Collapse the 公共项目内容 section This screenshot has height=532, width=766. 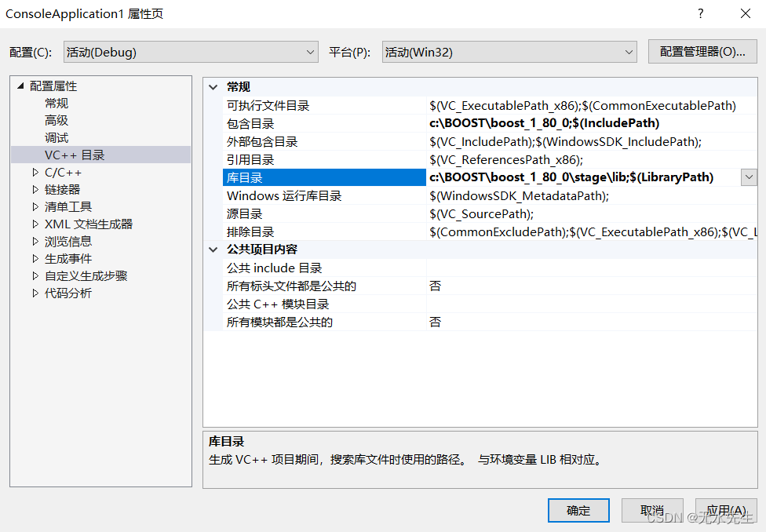[213, 249]
